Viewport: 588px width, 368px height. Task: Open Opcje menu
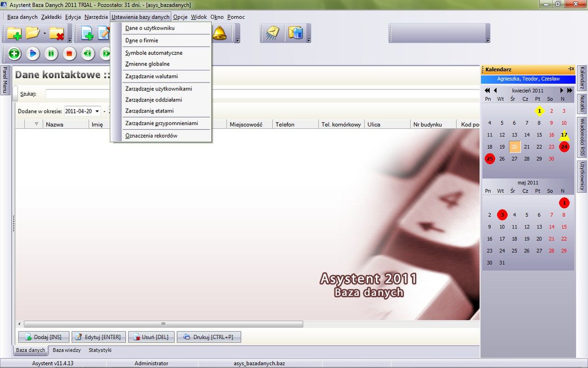pyautogui.click(x=180, y=17)
